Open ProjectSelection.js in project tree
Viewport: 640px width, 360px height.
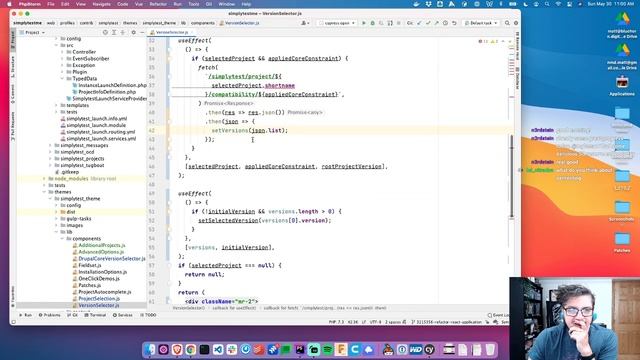(x=99, y=298)
